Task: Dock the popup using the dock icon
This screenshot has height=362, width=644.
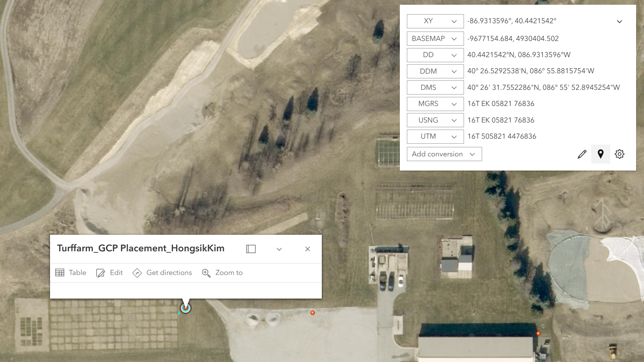Action: [x=251, y=249]
